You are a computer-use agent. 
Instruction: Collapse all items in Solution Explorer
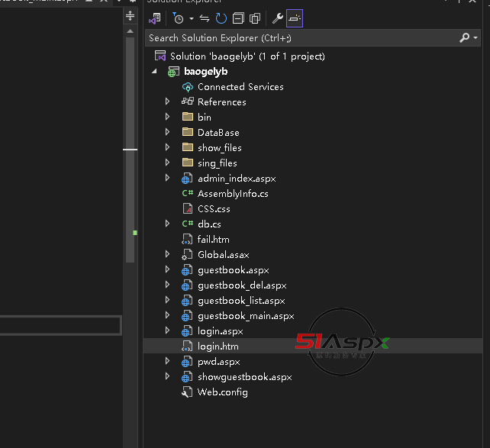(x=238, y=18)
